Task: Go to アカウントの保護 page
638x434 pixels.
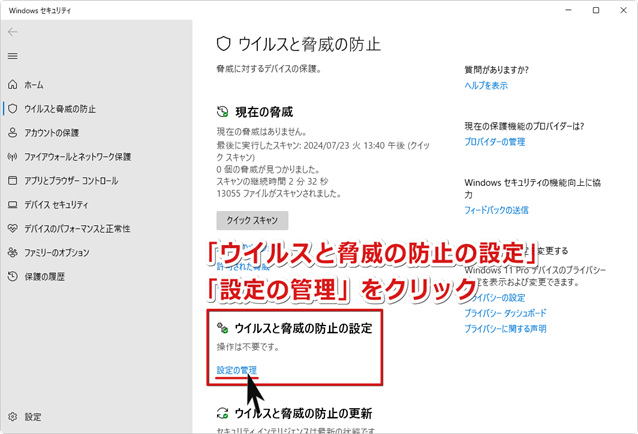Action: (x=51, y=133)
